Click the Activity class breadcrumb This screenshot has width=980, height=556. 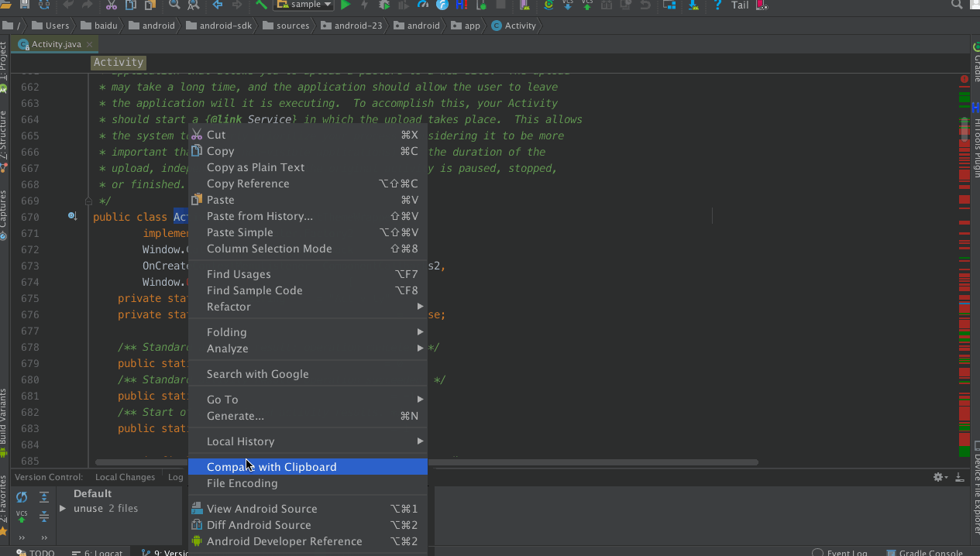pyautogui.click(x=514, y=26)
